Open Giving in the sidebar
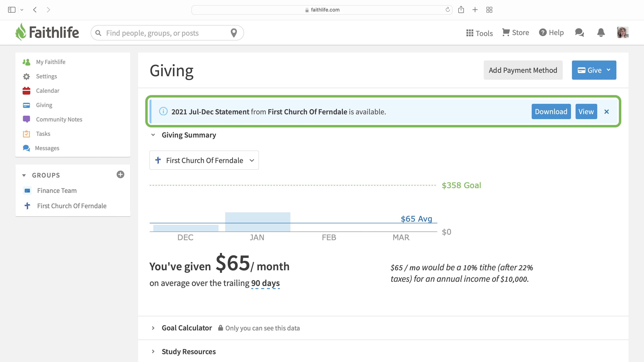 [x=44, y=105]
